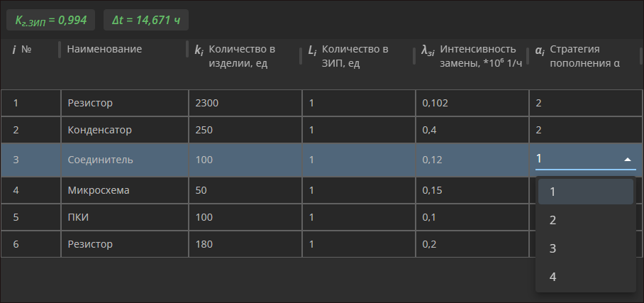This screenshot has width=644, height=303.
Task: Click row number 1 cell
Action: click(30, 103)
